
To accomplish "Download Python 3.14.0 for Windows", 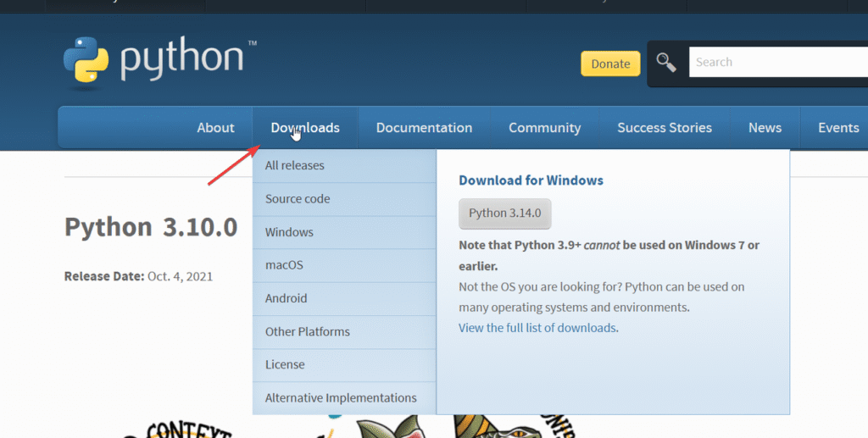I will [504, 213].
